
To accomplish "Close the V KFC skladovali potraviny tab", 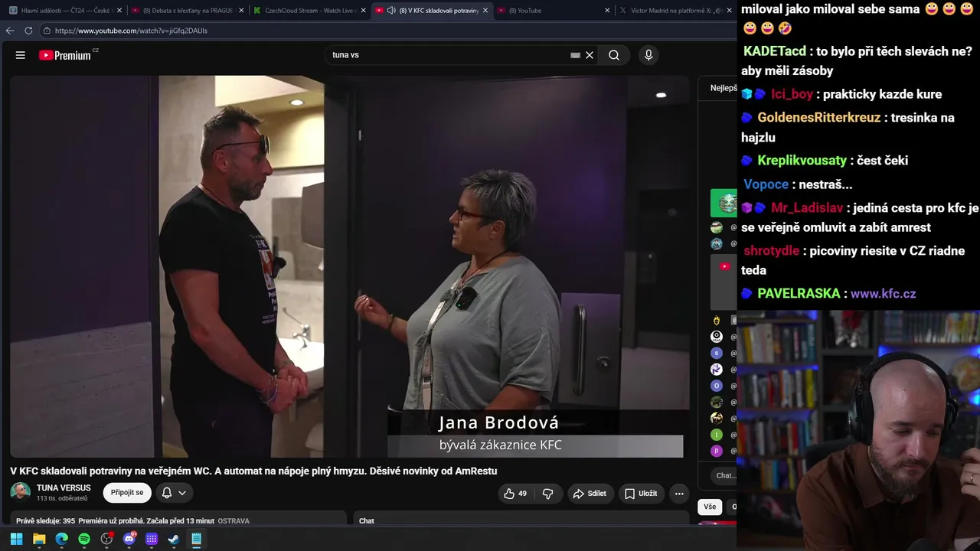I will [485, 11].
